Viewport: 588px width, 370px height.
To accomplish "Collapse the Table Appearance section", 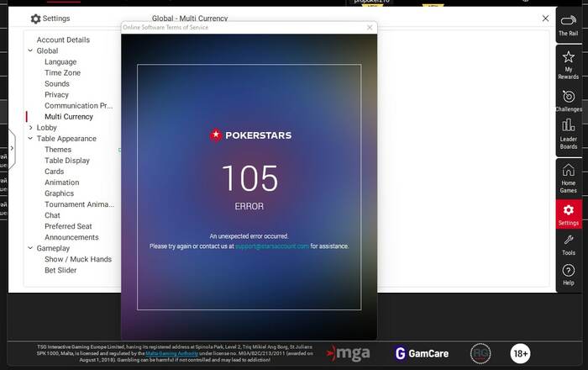I will [x=30, y=138].
